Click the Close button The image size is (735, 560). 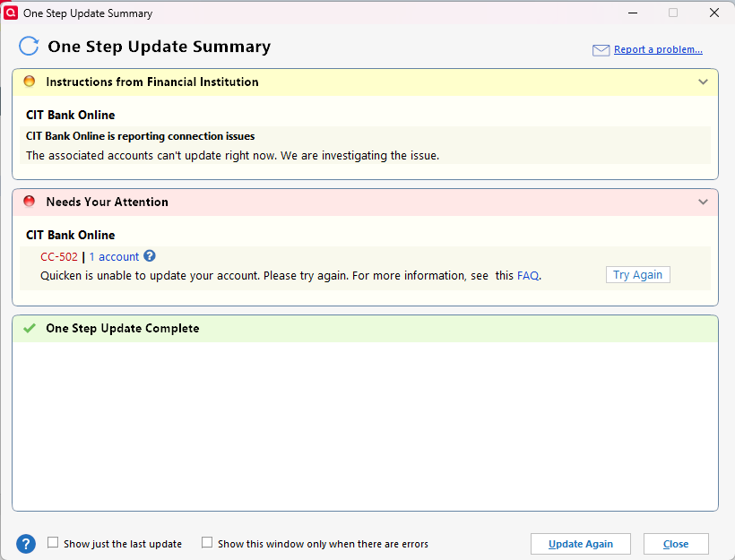[676, 544]
